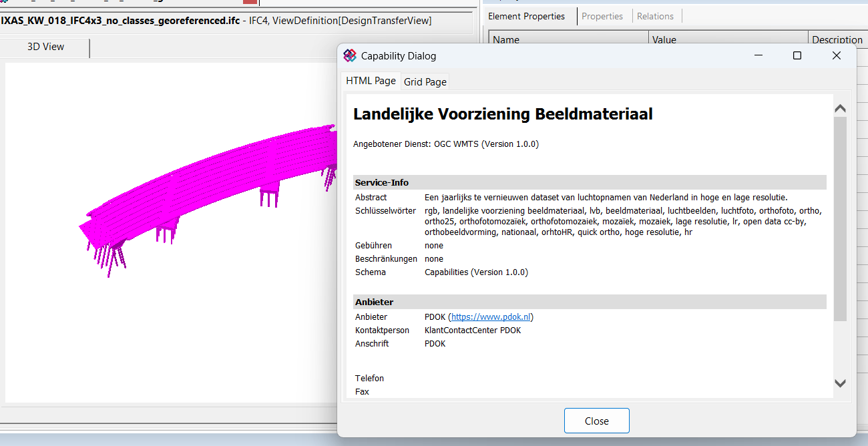Viewport: 868px width, 446px height.
Task: Open the 3D View tab
Action: click(45, 47)
